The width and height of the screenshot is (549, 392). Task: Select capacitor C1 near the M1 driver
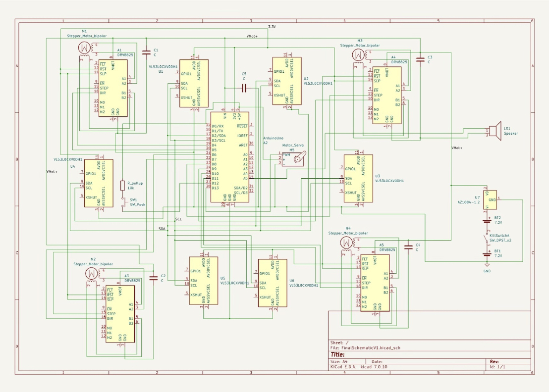point(146,52)
